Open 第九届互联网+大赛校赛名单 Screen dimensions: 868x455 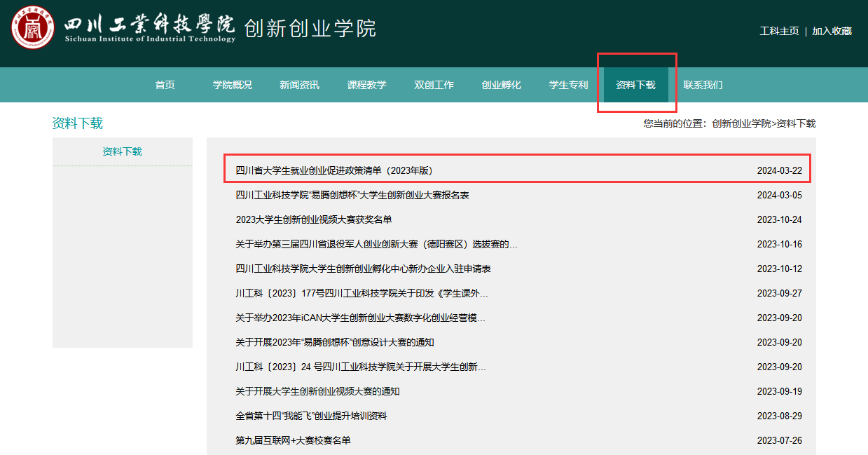[293, 440]
